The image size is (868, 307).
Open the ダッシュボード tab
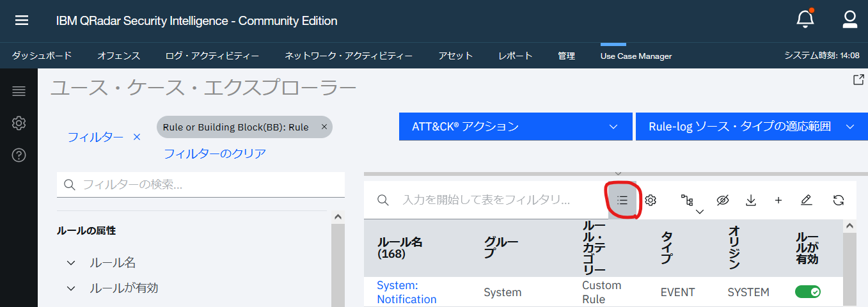[42, 56]
